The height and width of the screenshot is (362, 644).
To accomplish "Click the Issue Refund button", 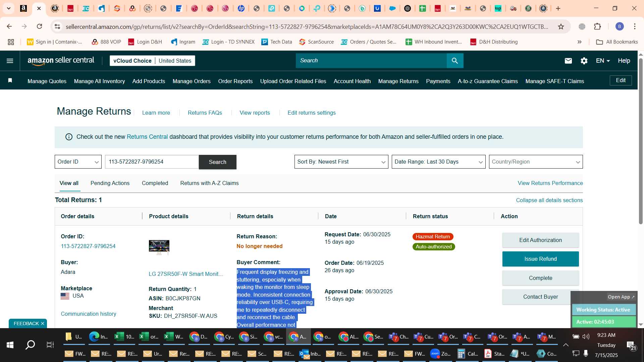I will (540, 259).
